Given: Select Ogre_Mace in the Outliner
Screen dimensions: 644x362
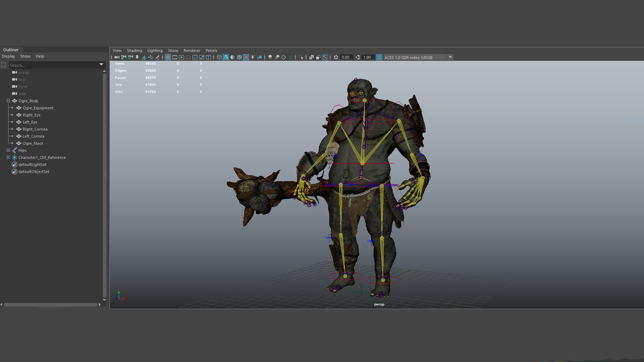Looking at the screenshot, I should pyautogui.click(x=33, y=143).
